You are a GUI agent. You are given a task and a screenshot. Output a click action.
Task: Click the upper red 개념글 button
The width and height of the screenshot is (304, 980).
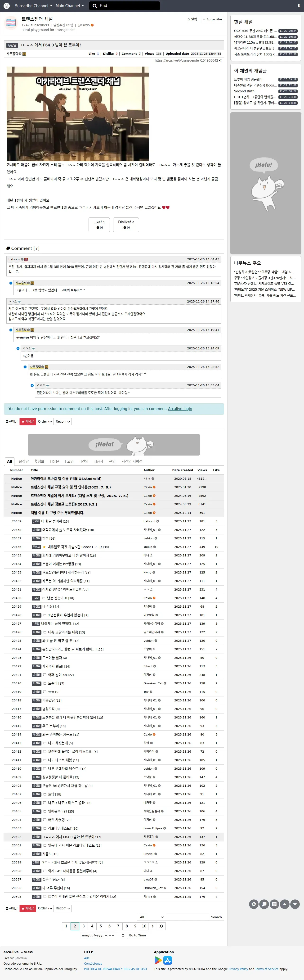(28, 421)
